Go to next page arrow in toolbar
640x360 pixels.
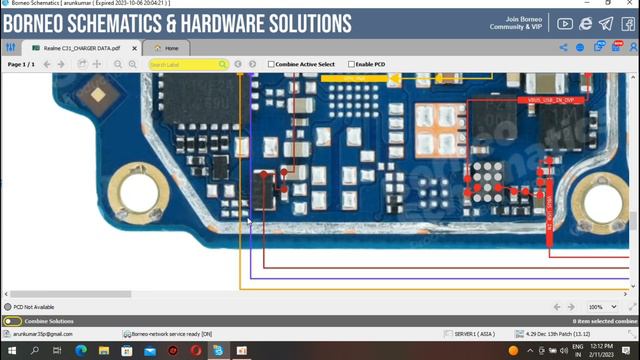tap(61, 64)
